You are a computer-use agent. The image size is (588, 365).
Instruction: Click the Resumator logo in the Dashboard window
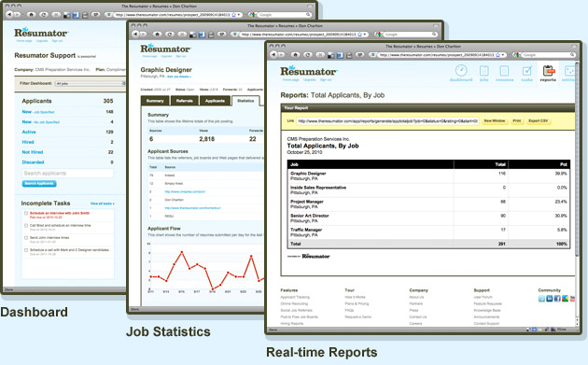(x=41, y=33)
